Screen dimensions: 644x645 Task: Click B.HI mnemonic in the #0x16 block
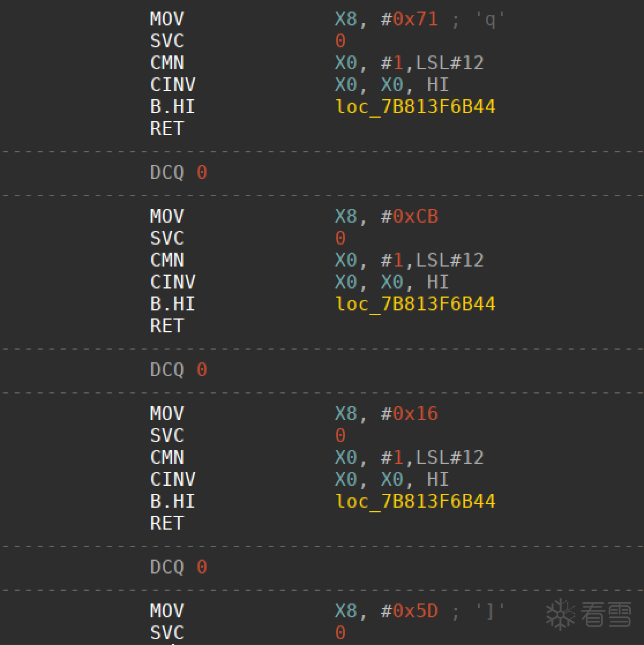tap(173, 501)
